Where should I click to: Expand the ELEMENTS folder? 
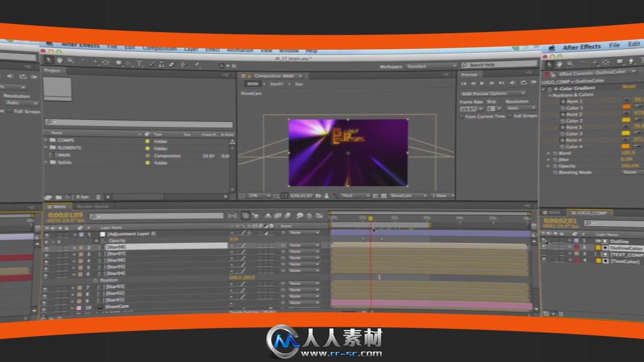click(x=46, y=148)
